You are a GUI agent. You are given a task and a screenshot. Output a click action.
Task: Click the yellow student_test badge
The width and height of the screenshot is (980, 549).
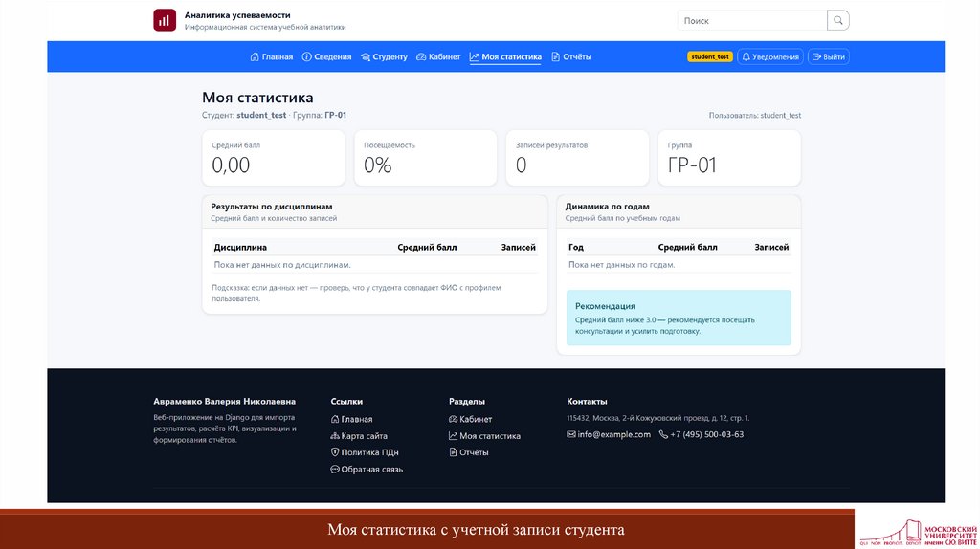click(x=710, y=56)
